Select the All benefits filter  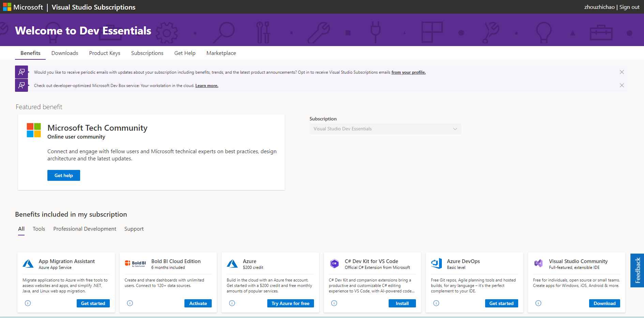tap(21, 229)
